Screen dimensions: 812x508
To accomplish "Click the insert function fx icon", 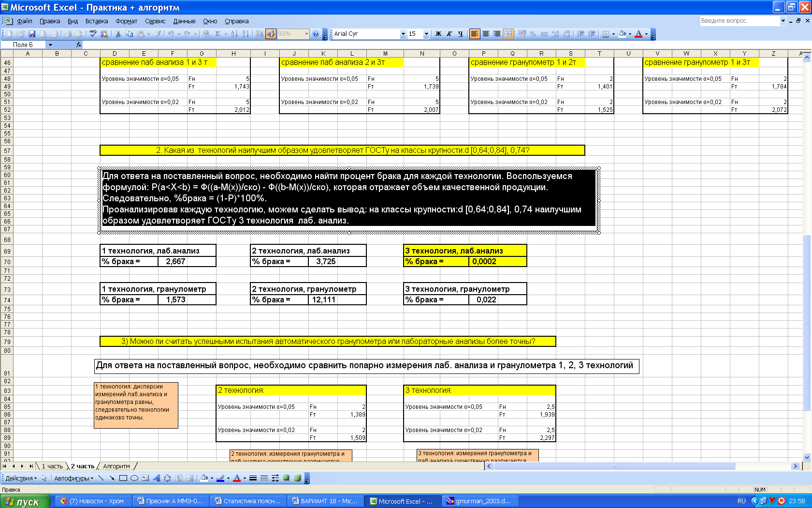I will point(79,45).
